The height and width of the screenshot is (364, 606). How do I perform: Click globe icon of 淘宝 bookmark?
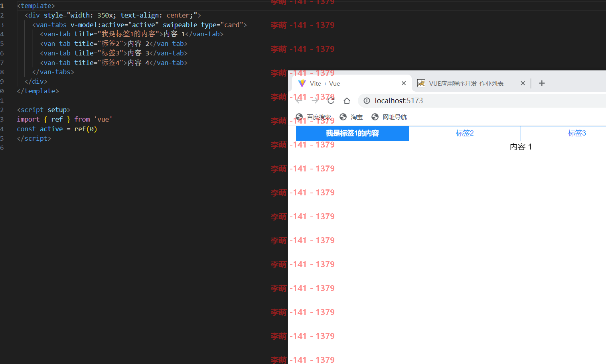tap(343, 117)
